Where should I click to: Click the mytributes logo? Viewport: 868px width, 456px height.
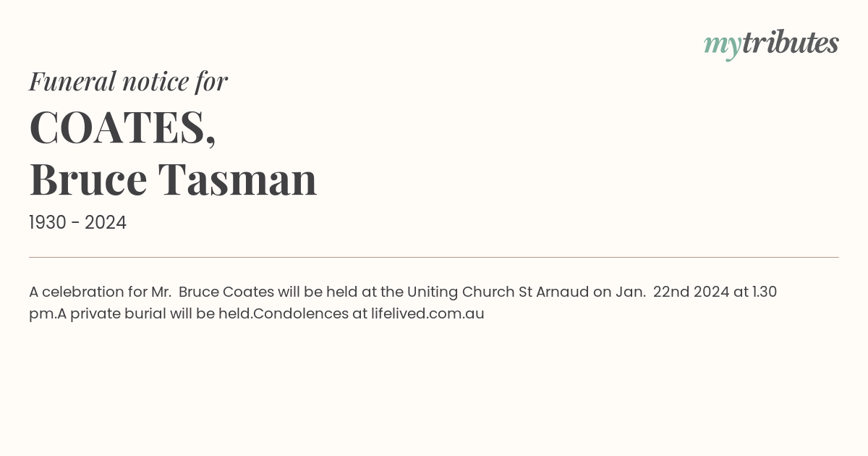(771, 44)
